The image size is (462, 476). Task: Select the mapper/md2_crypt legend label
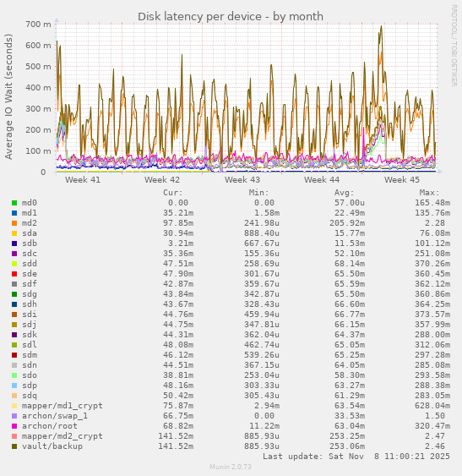pos(63,436)
